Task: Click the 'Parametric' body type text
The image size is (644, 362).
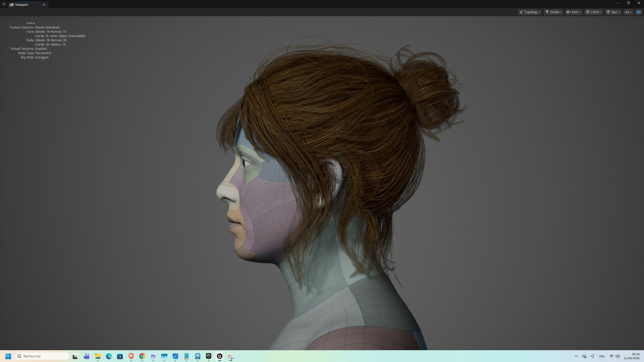Action: pos(43,53)
